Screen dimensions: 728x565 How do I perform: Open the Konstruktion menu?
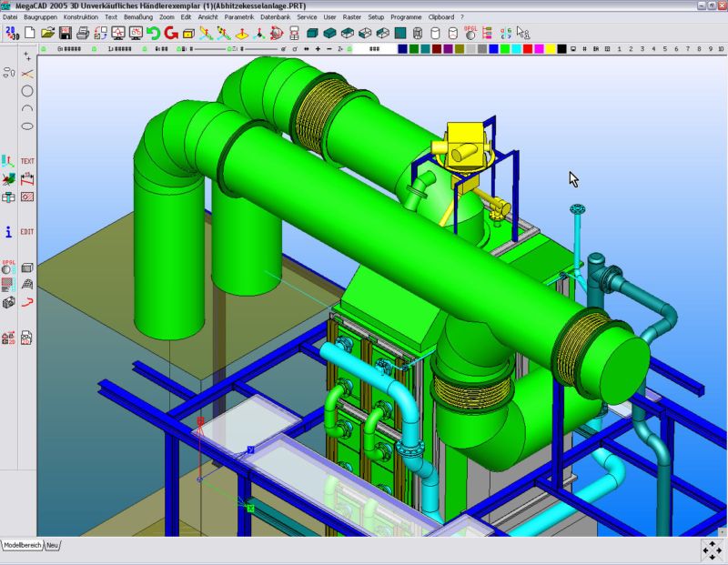(81, 16)
